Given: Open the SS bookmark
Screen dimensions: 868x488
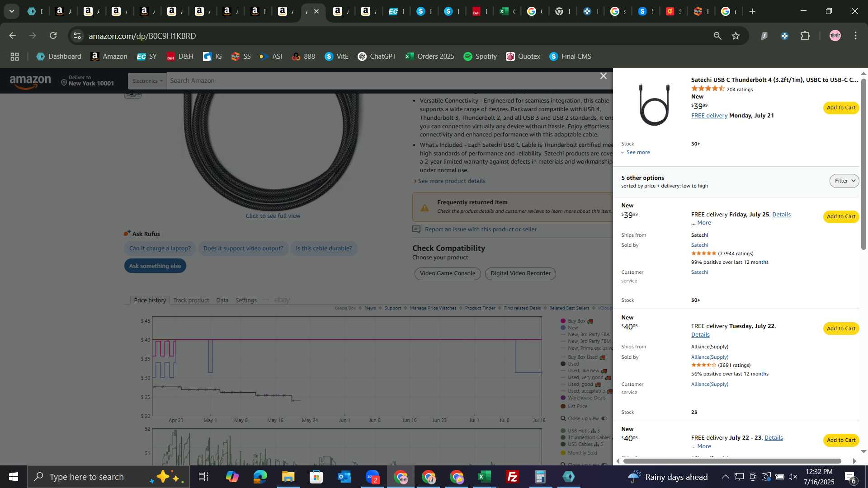Looking at the screenshot, I should point(241,56).
